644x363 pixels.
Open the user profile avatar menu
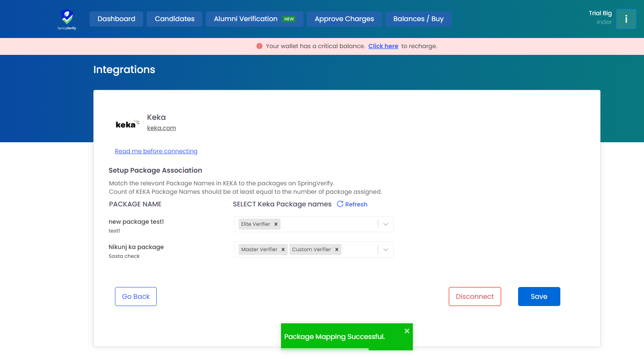pos(626,19)
